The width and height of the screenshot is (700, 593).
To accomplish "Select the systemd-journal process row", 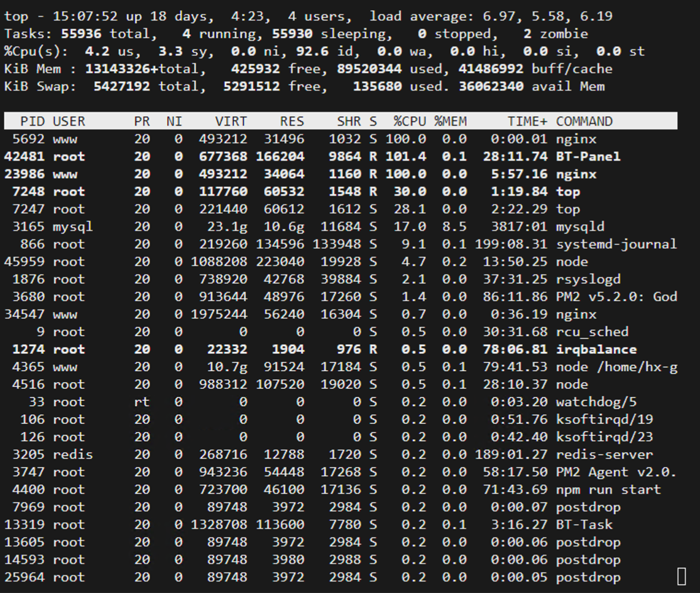I will tap(323, 244).
